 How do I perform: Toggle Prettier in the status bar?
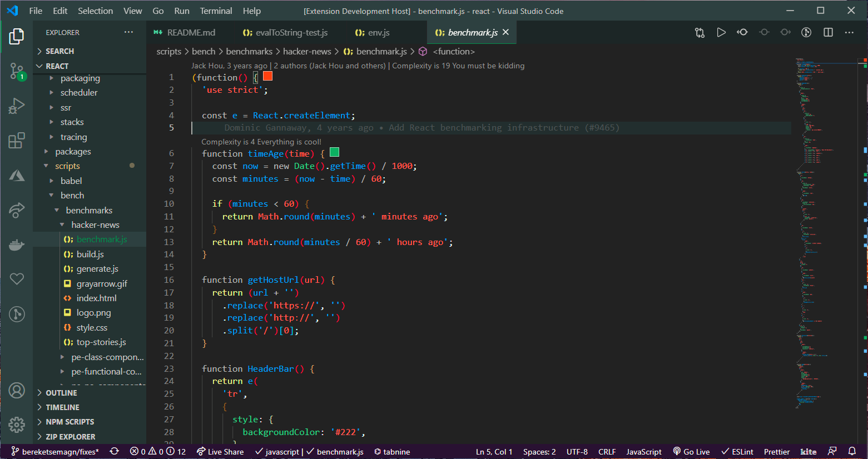pyautogui.click(x=776, y=452)
